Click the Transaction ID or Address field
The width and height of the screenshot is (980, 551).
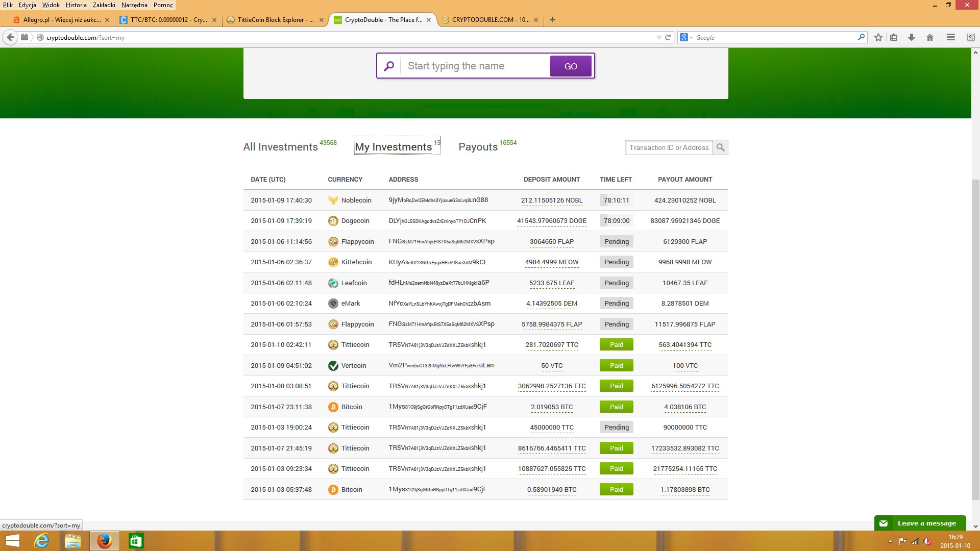pyautogui.click(x=669, y=147)
